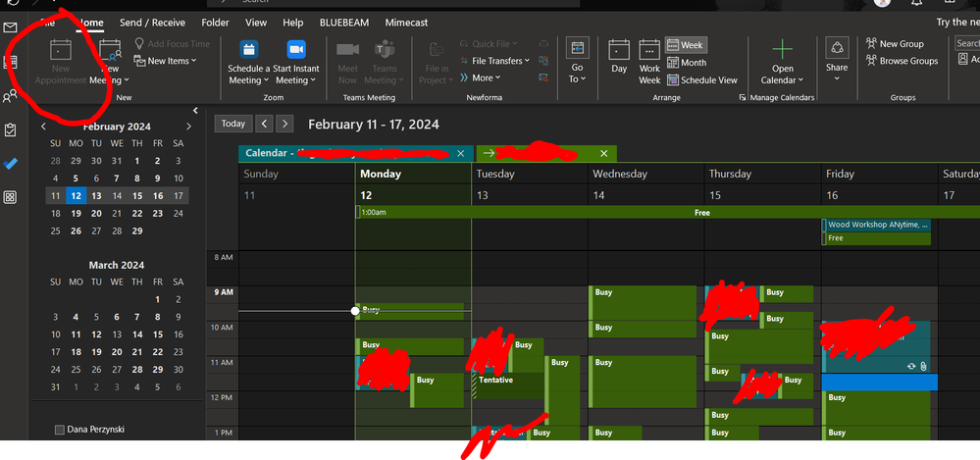Create a New Group
Screen dimensions: 980x460
895,44
